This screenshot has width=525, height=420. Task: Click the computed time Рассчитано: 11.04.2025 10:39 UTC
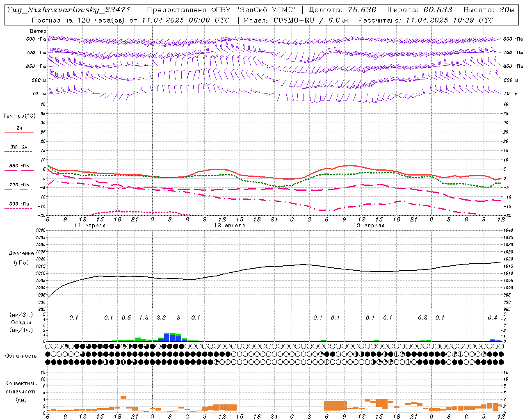[x=426, y=20]
